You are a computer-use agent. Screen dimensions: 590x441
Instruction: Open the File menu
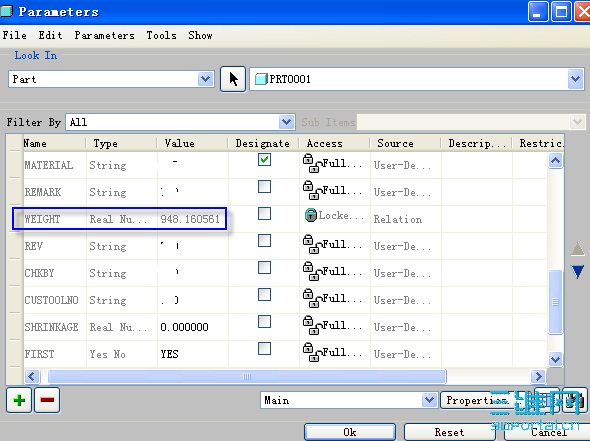pyautogui.click(x=15, y=35)
